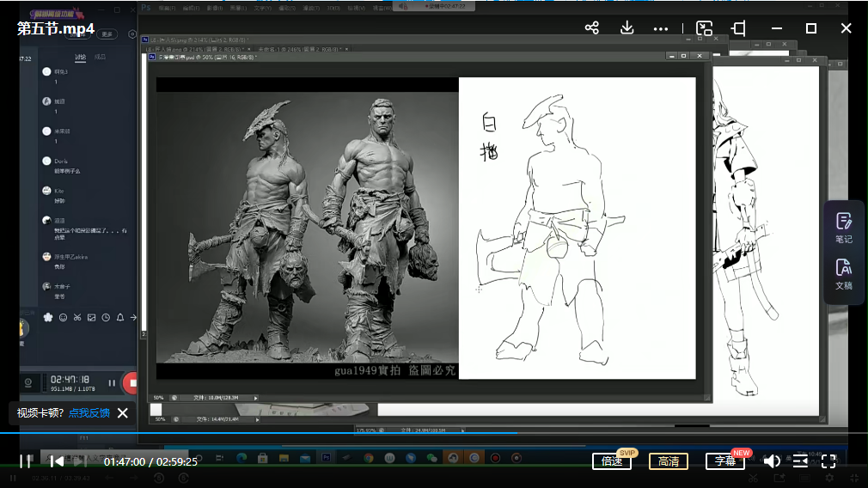The height and width of the screenshot is (488, 868).
Task: Stop recording with the red button
Action: point(131,383)
